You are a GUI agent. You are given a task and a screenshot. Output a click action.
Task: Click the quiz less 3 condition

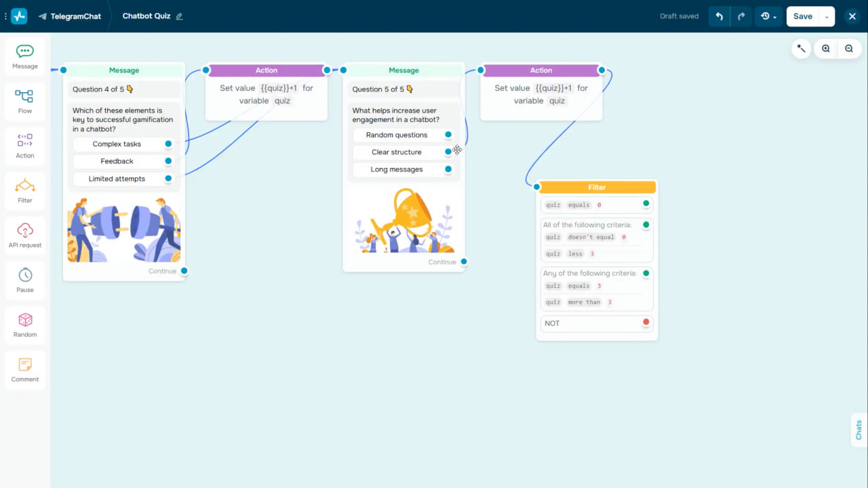[x=570, y=253]
